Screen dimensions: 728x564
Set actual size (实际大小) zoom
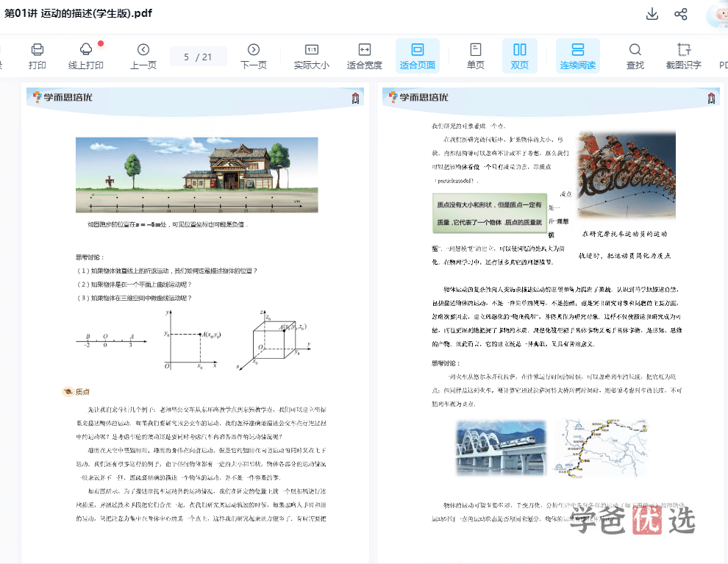point(312,56)
